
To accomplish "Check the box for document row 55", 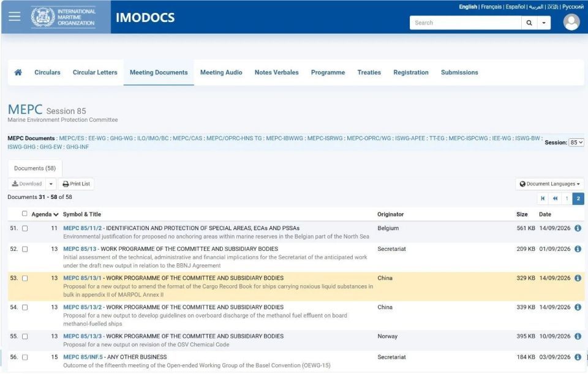I will (x=24, y=337).
